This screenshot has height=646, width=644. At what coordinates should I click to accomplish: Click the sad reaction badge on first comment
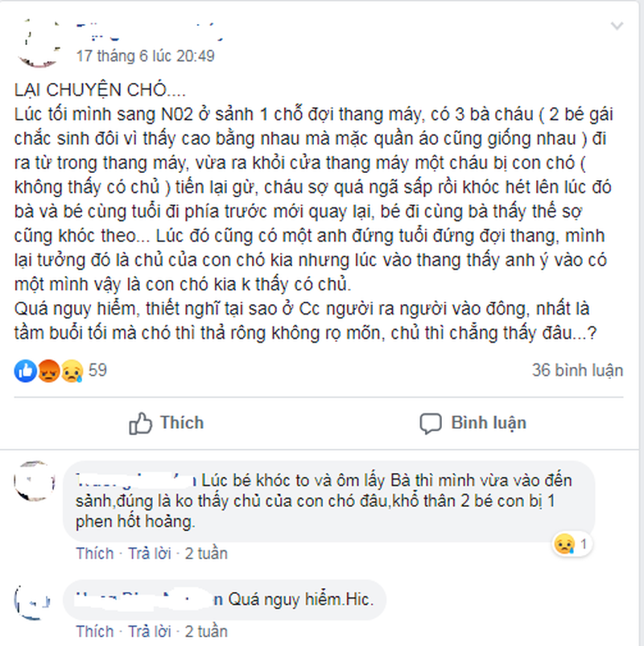pyautogui.click(x=572, y=545)
